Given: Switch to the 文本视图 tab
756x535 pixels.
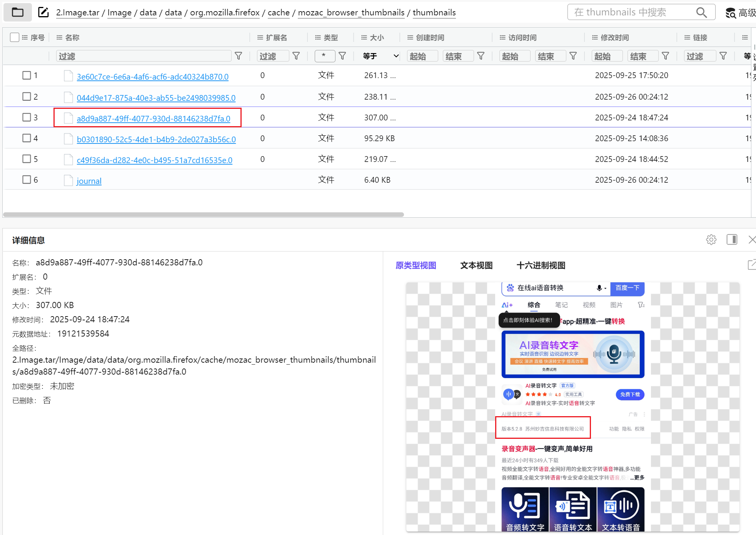Looking at the screenshot, I should 476,265.
